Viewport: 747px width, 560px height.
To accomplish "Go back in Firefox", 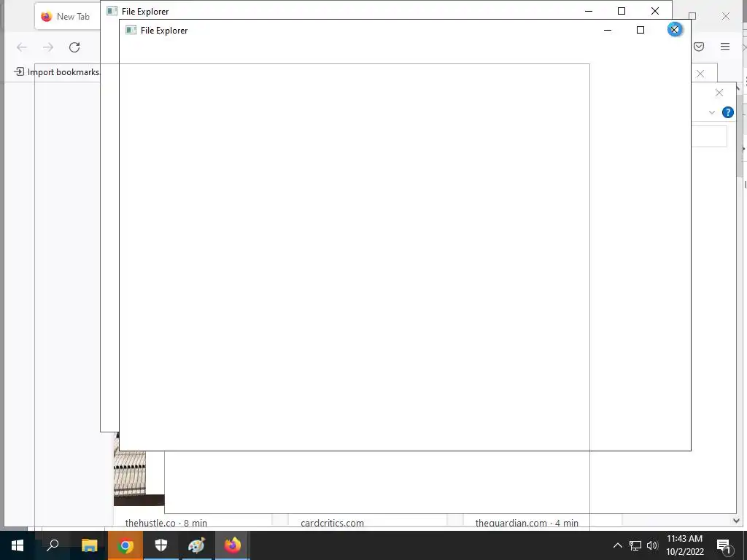I will [22, 47].
